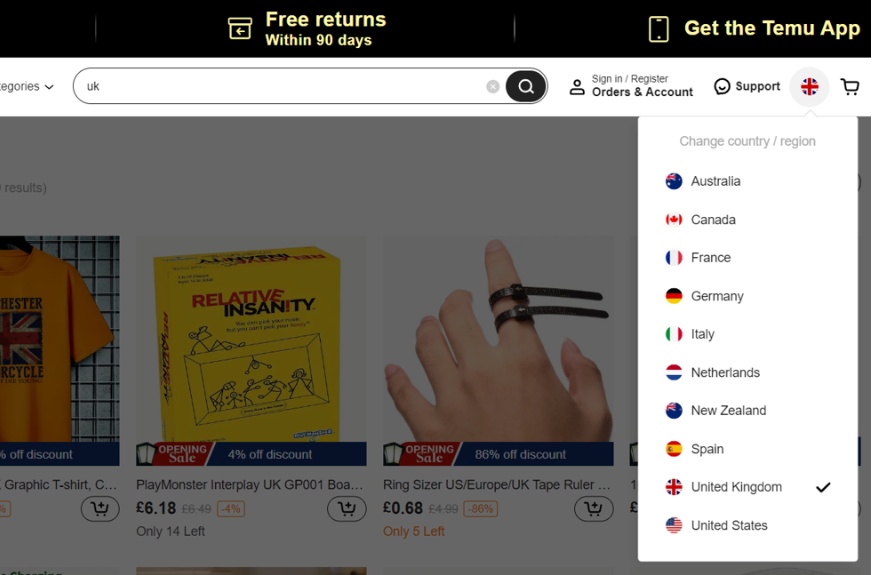Select United States region option
Screen dimensions: 872x575
coord(747,525)
